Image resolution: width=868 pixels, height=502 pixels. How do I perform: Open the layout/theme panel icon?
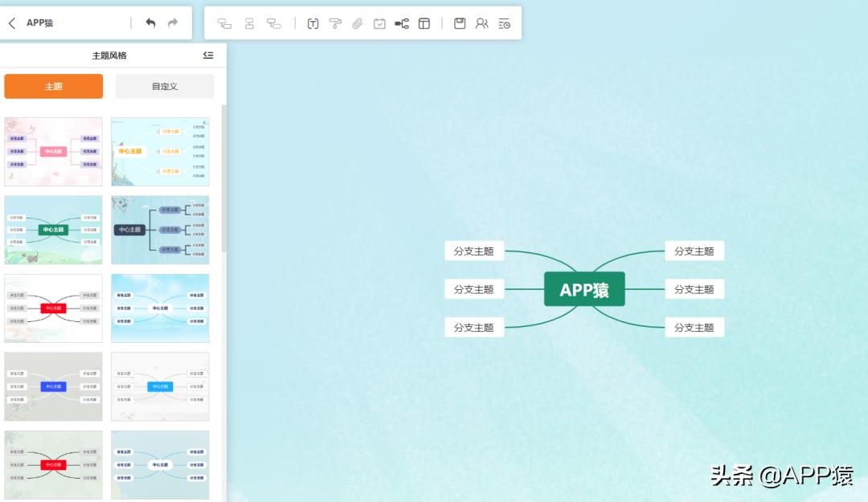424,23
